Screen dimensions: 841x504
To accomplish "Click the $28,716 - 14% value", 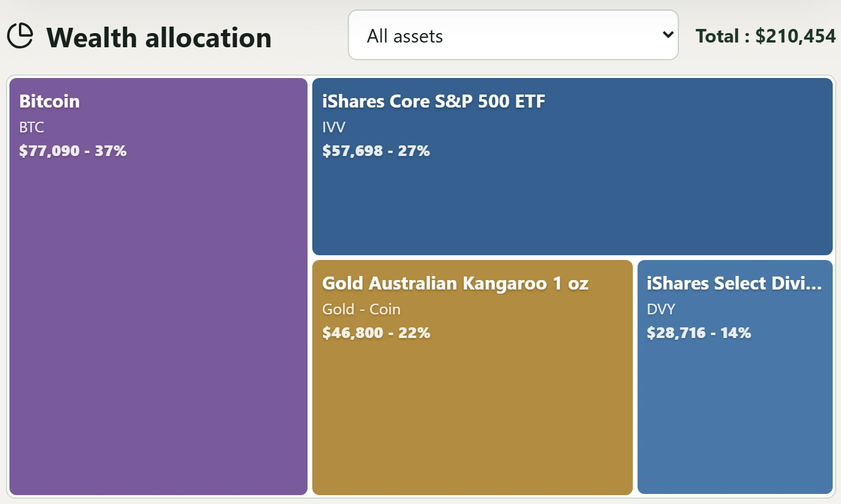I will point(699,333).
